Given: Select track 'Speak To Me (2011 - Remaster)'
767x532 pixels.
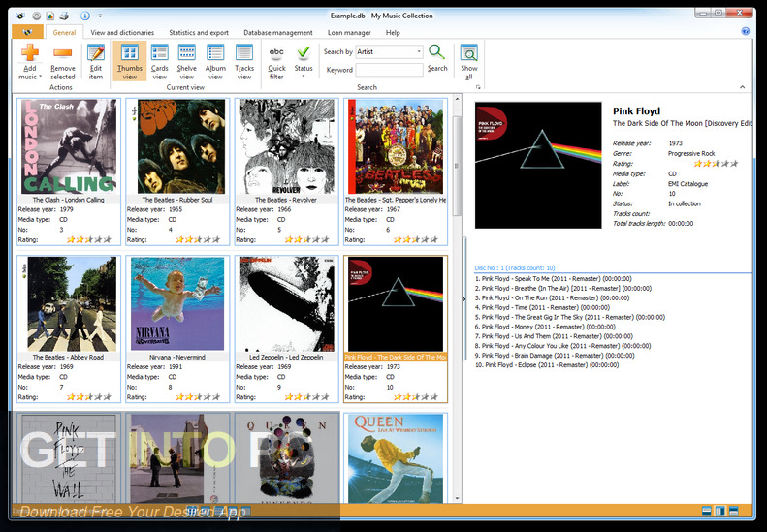Looking at the screenshot, I should point(553,279).
